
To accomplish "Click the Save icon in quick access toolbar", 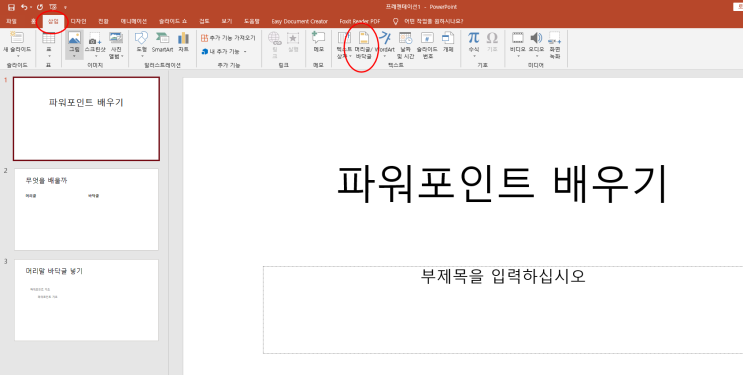I will (11, 7).
